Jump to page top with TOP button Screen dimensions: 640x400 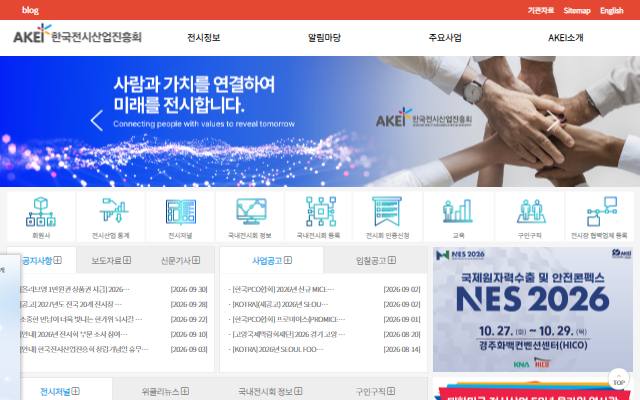pyautogui.click(x=619, y=379)
